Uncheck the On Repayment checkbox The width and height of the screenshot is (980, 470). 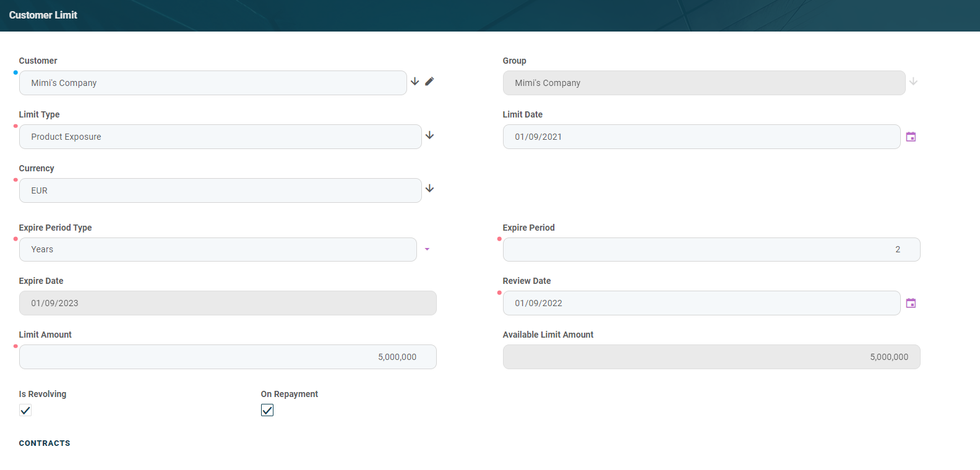coord(267,410)
